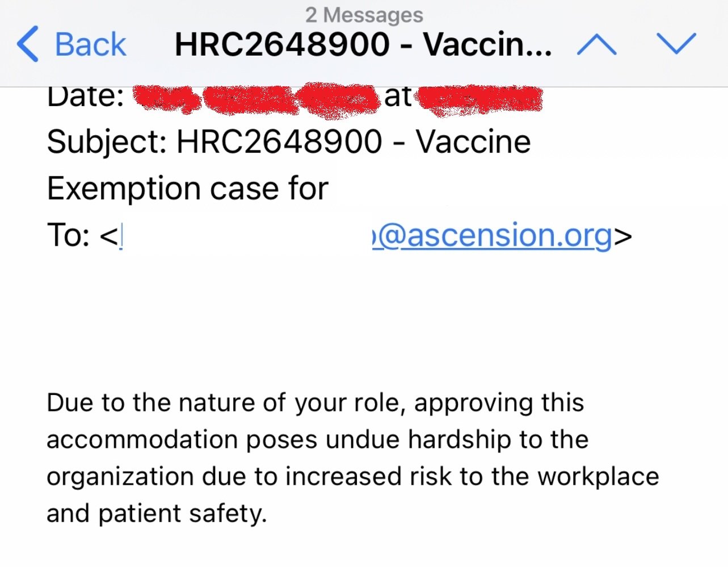Open the @ascension.org email address link
This screenshot has width=728, height=567.
click(493, 236)
